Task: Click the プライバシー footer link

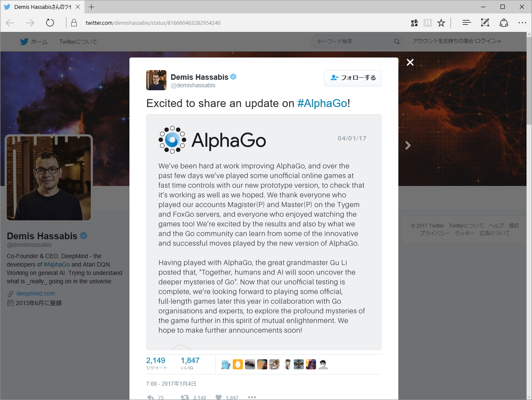Action: [435, 233]
